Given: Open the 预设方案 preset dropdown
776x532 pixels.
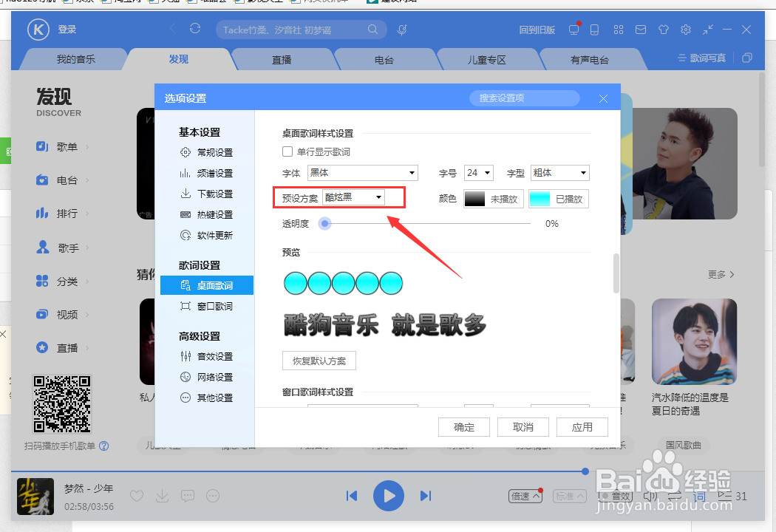Looking at the screenshot, I should pos(354,197).
